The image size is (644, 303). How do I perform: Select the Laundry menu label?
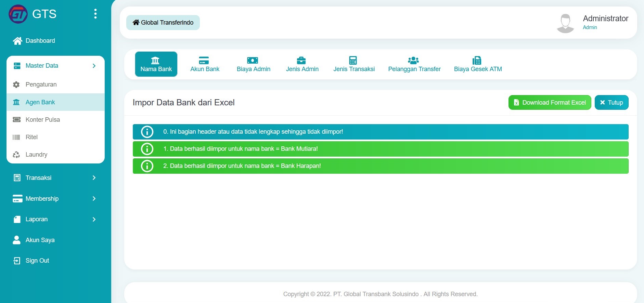click(x=36, y=155)
